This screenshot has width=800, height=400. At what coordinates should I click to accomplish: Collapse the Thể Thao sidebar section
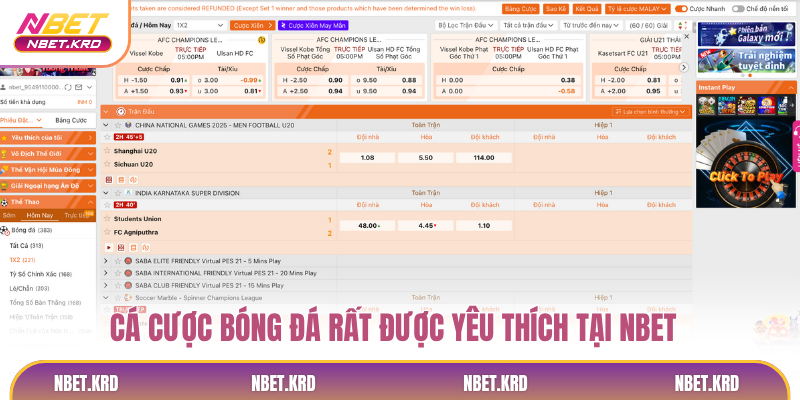90,202
